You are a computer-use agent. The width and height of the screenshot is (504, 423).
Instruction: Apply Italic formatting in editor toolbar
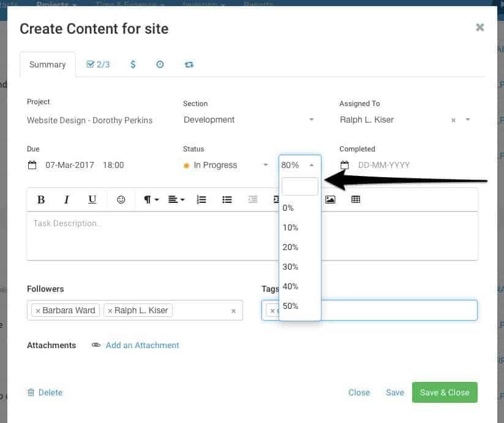67,199
